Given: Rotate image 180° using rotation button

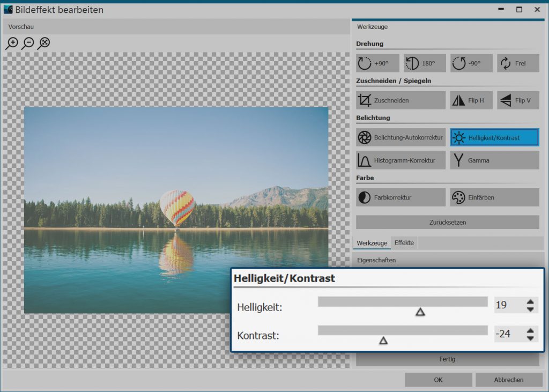Looking at the screenshot, I should 424,63.
